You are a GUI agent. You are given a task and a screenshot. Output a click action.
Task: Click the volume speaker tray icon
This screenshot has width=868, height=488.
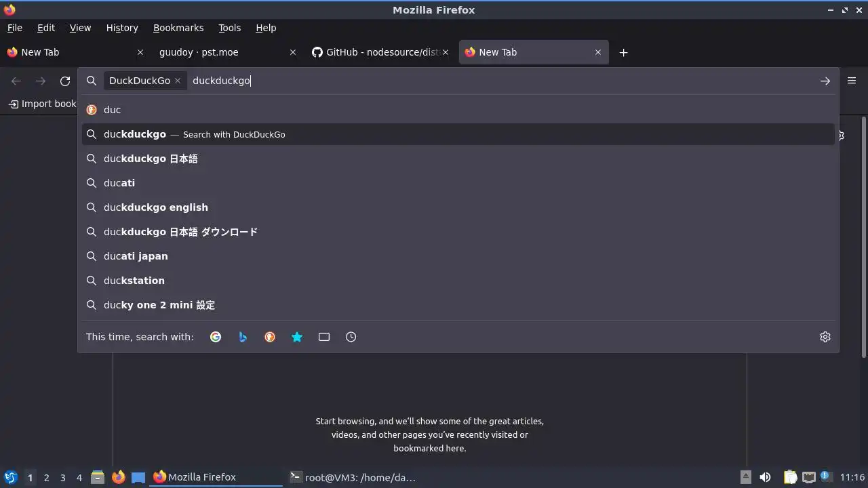point(765,477)
